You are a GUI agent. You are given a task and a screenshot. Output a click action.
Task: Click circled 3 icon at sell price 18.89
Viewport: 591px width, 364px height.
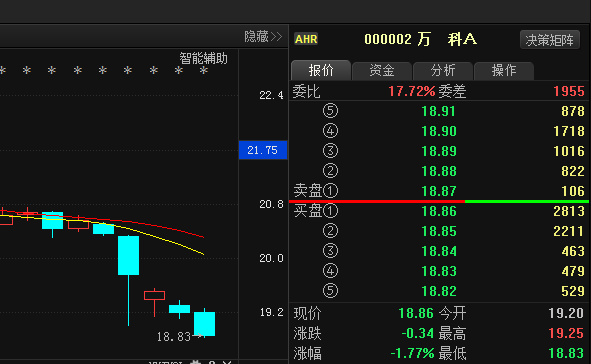pos(331,151)
